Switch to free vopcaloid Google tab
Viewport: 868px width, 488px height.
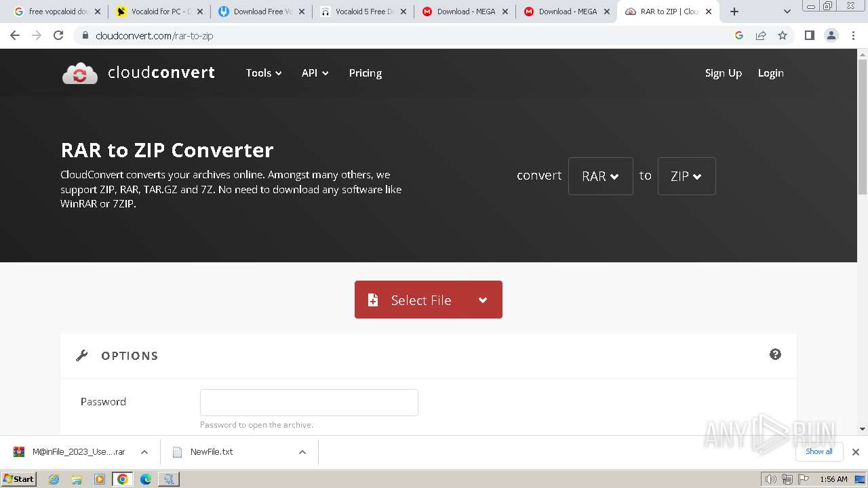coord(57,12)
